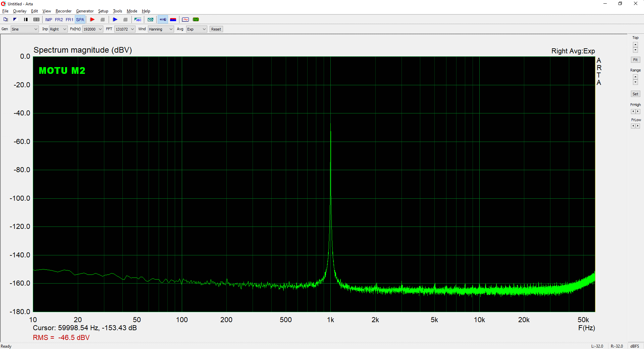Click FrLow right arrow
Viewport: 644px width, 349px height.
638,126
